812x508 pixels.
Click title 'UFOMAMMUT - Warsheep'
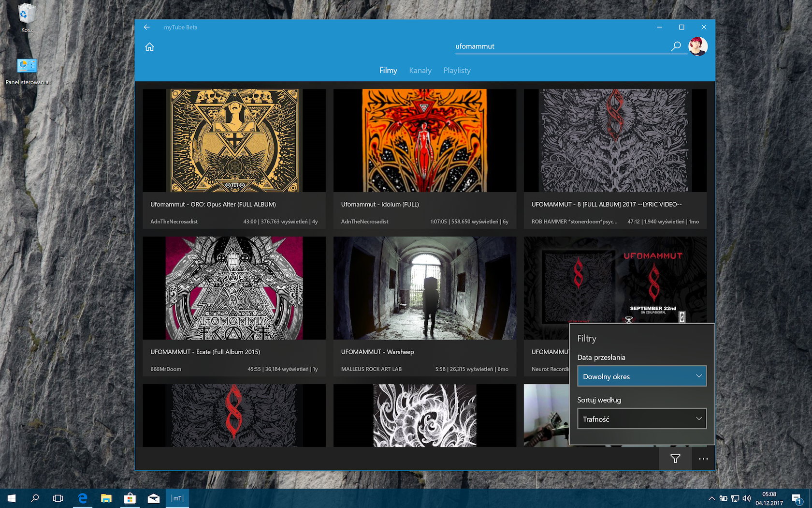coord(377,352)
